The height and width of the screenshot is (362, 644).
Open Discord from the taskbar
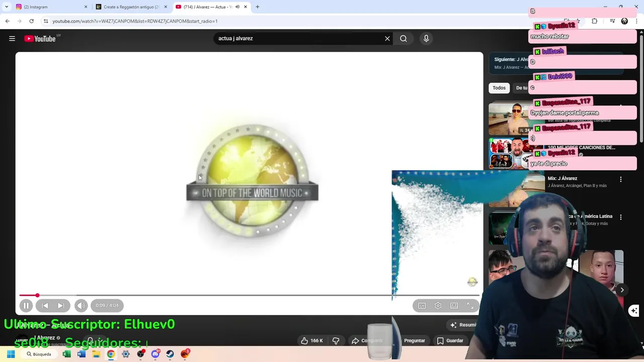(x=155, y=354)
